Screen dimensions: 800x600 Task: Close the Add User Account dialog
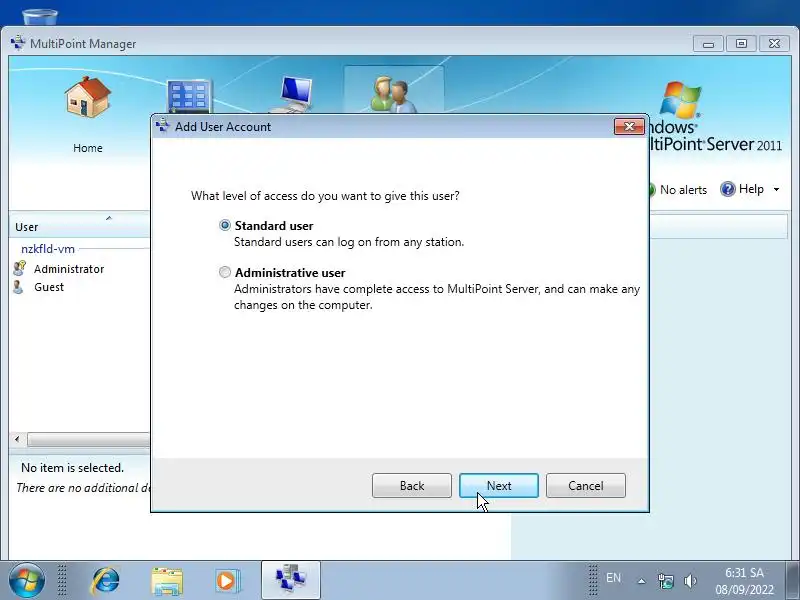click(629, 127)
